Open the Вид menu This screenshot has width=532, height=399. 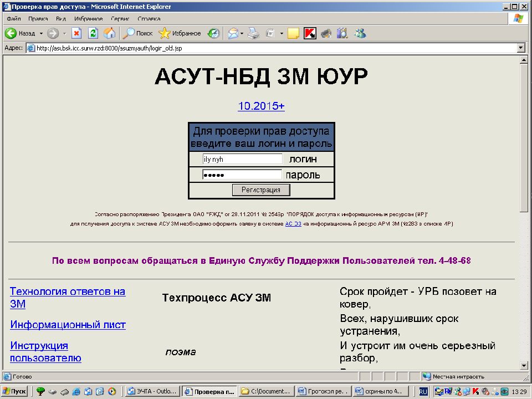click(61, 19)
